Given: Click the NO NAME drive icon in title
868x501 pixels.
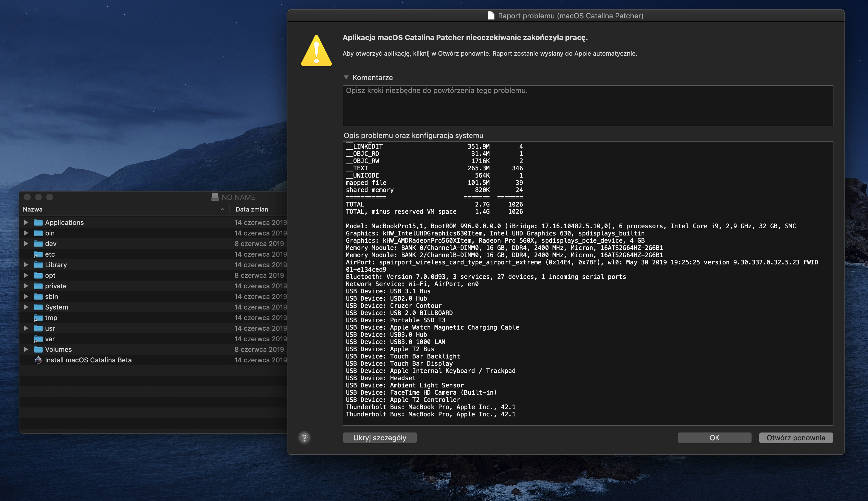Looking at the screenshot, I should click(x=215, y=197).
